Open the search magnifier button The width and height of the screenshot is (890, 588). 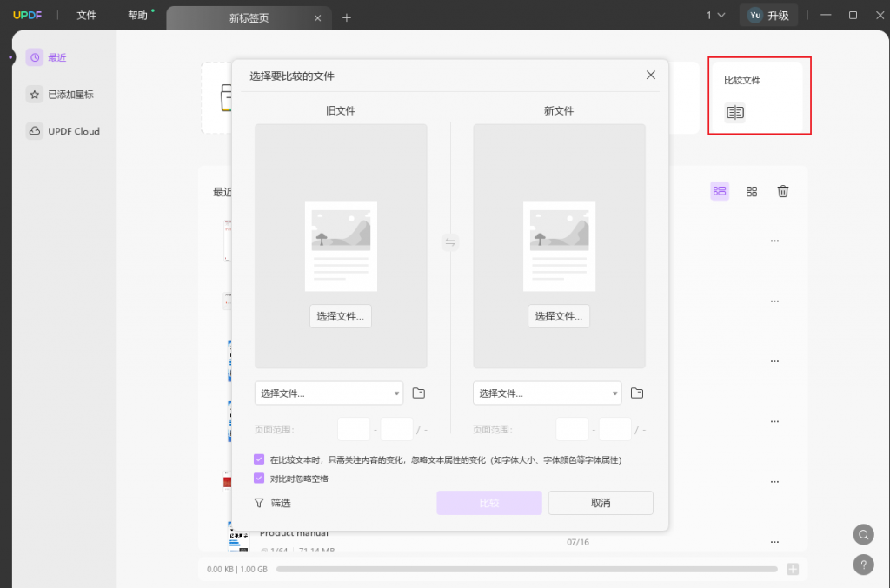[863, 534]
